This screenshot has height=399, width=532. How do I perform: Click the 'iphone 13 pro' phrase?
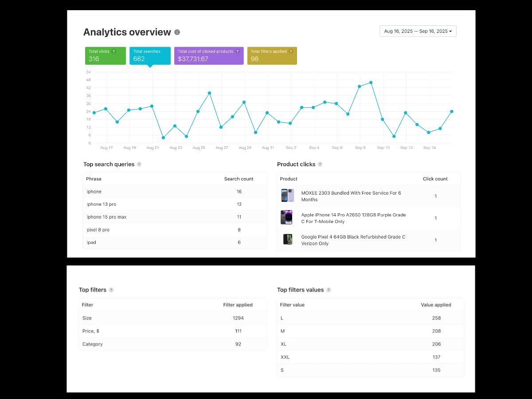(102, 204)
